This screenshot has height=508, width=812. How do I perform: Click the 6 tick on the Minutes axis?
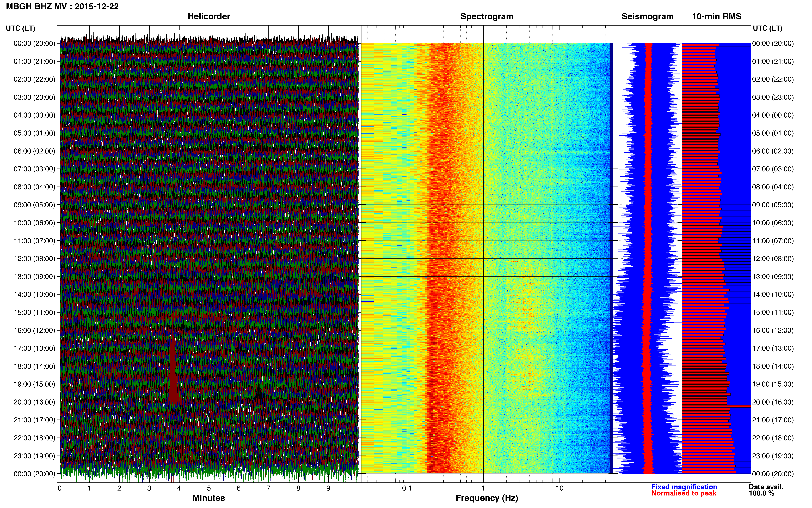(x=239, y=488)
